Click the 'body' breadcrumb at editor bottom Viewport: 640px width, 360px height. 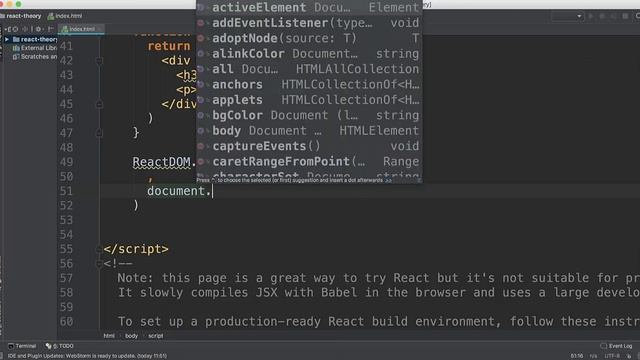[x=131, y=336]
